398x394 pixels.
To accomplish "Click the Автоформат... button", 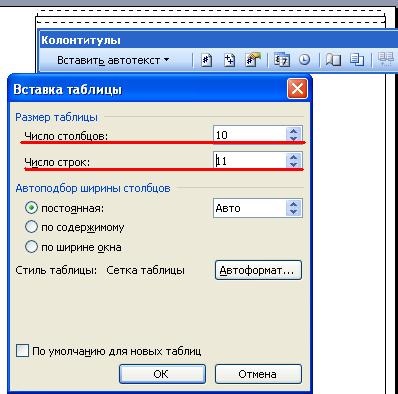I will pos(258,270).
